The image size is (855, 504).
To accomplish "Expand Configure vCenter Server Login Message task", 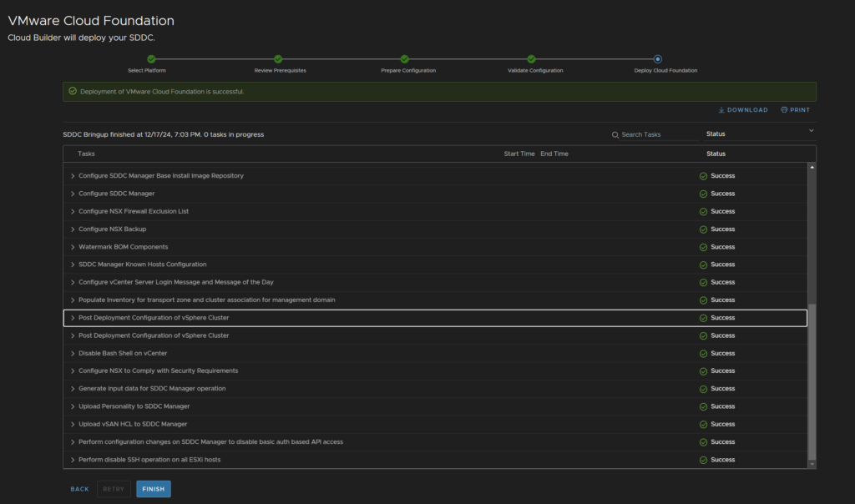I will point(73,282).
